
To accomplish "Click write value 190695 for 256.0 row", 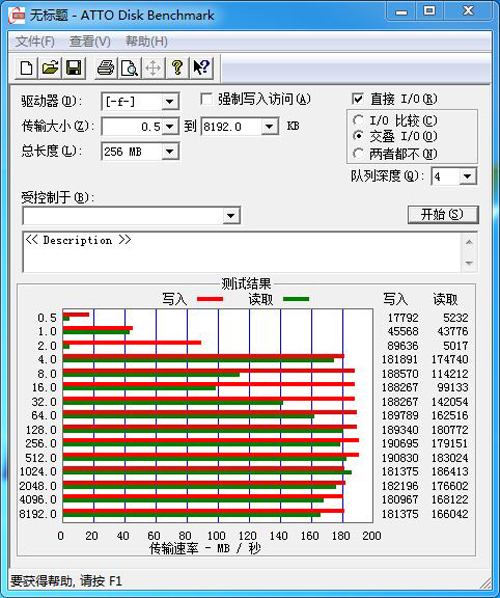I will pyautogui.click(x=400, y=444).
